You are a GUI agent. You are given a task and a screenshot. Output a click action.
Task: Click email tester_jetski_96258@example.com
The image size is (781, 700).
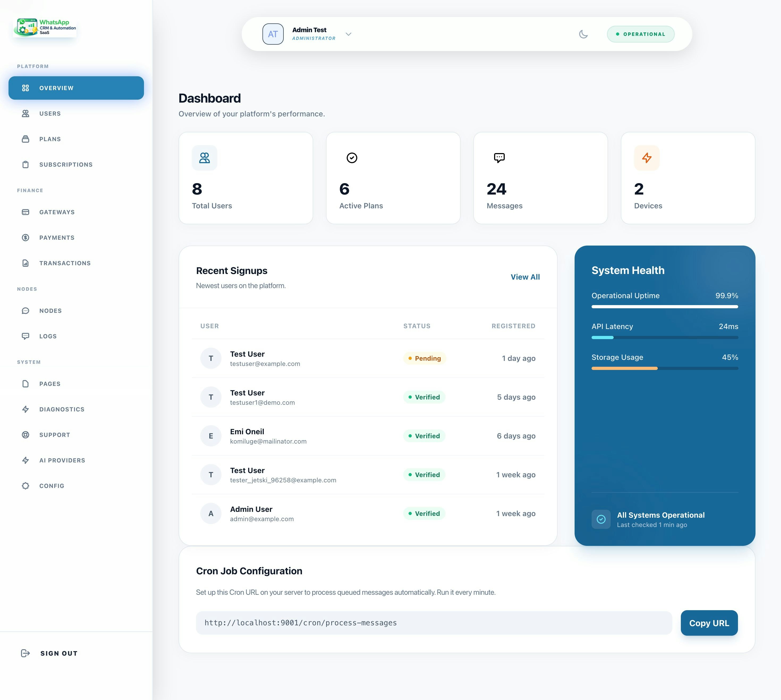tap(283, 480)
